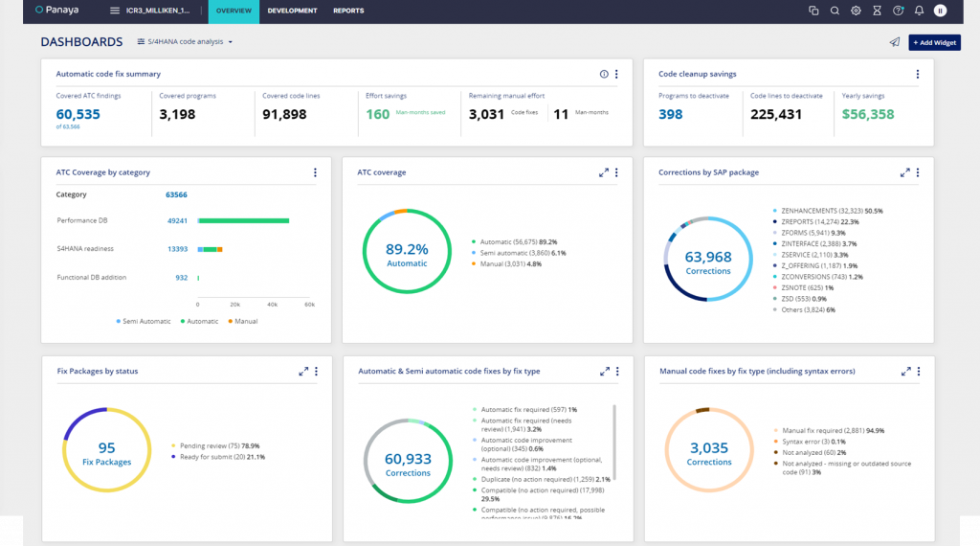The image size is (980, 546).
Task: Open the search icon in top bar
Action: (835, 11)
